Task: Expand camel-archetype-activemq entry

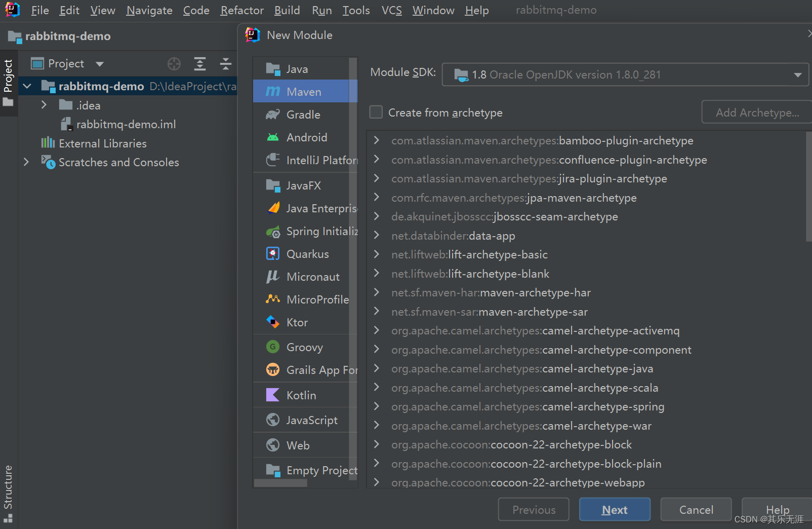Action: 377,330
